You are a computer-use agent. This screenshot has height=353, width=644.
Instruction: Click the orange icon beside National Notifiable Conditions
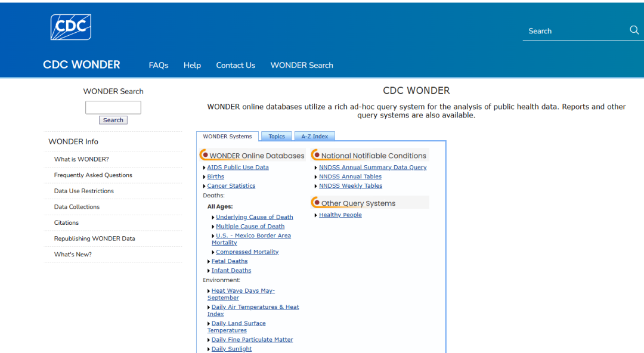[316, 155]
